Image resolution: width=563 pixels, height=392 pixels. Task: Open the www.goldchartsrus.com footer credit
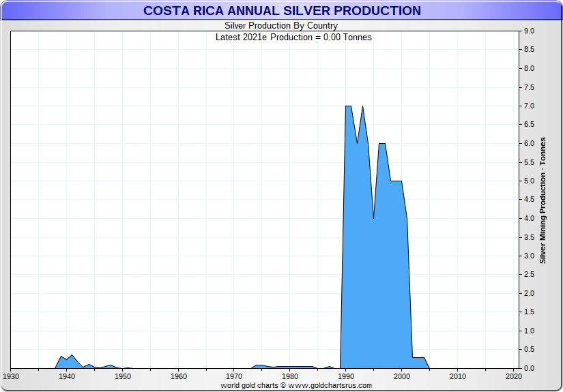point(330,385)
